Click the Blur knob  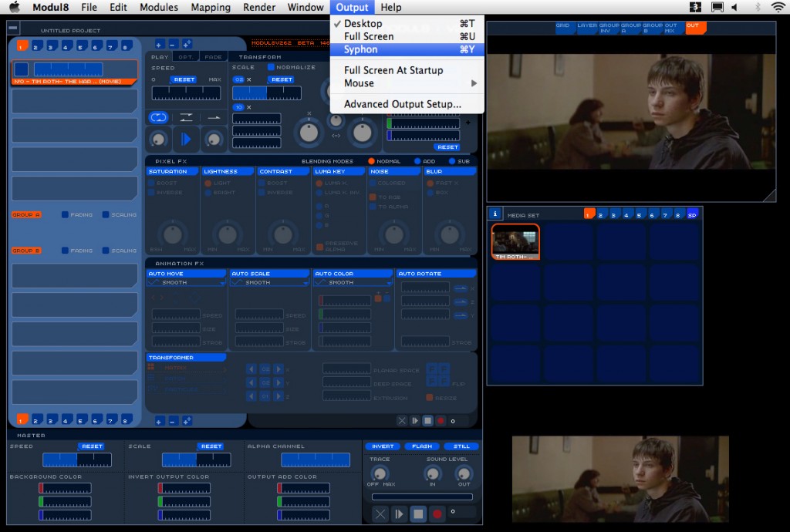point(450,234)
